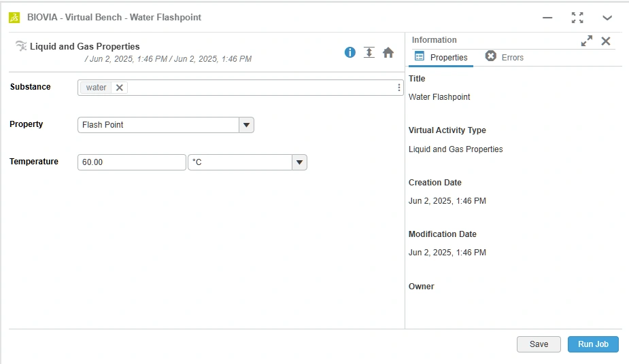Image resolution: width=629 pixels, height=364 pixels.
Task: Switch to the Errors tab
Action: click(505, 57)
